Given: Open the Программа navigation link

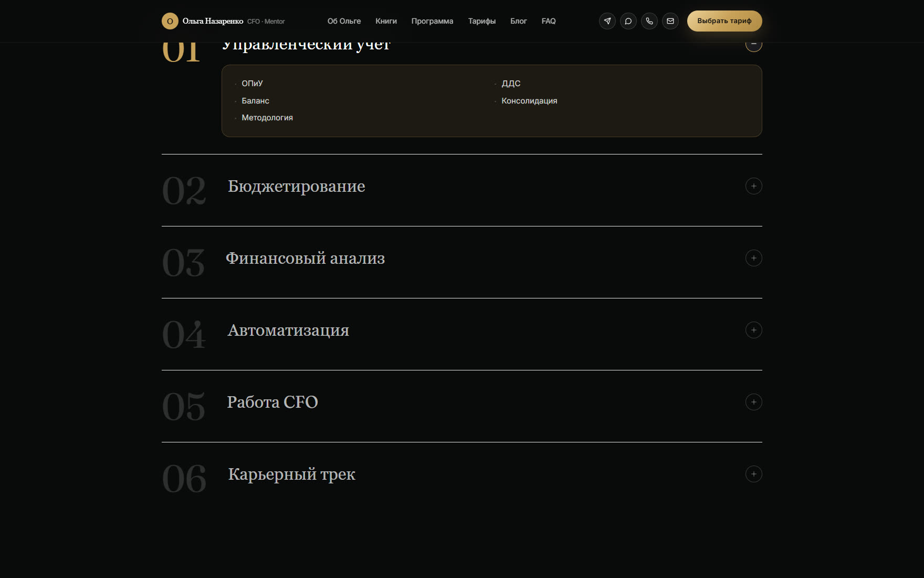Looking at the screenshot, I should (432, 21).
